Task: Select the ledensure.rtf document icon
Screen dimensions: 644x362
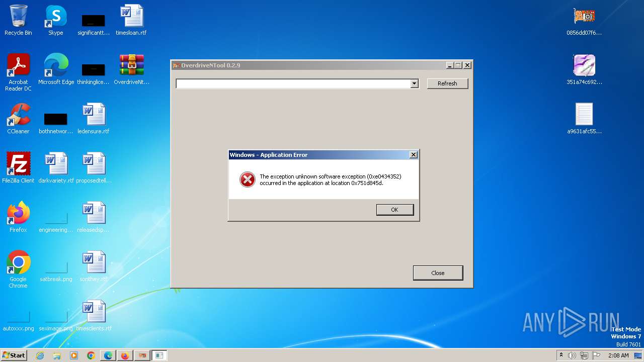Action: pyautogui.click(x=94, y=119)
